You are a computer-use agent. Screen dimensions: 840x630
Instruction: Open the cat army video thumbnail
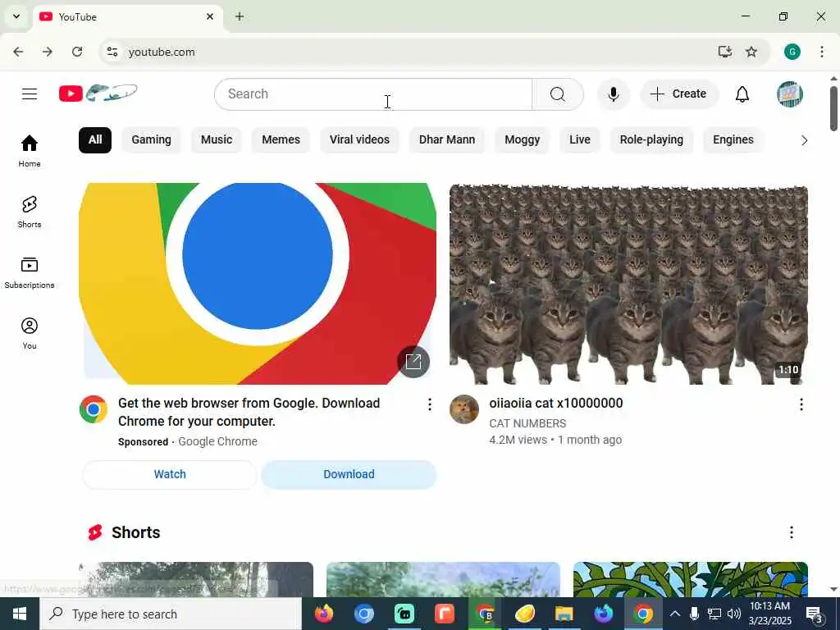pos(628,284)
